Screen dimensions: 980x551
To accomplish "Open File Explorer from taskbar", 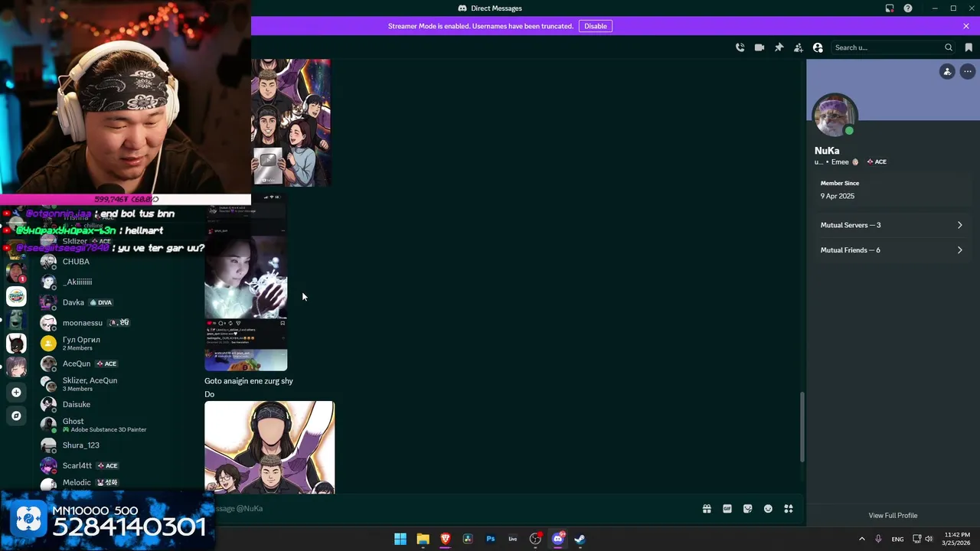I will click(x=423, y=539).
